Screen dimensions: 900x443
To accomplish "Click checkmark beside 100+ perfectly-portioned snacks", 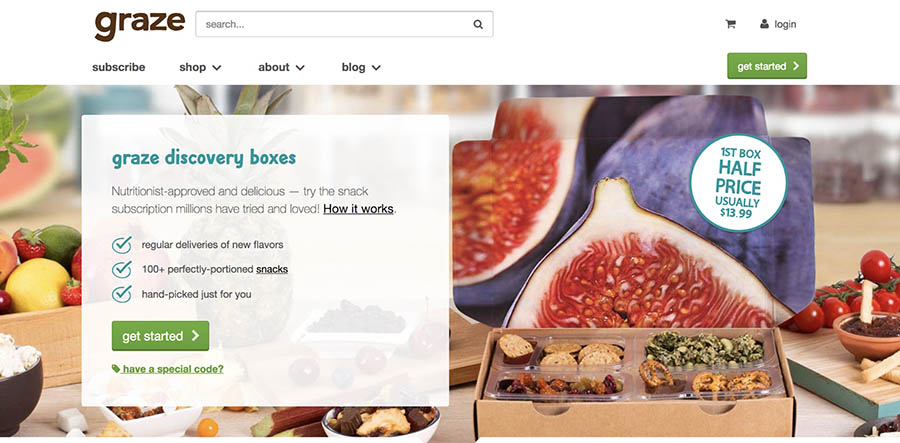I will coord(122,269).
